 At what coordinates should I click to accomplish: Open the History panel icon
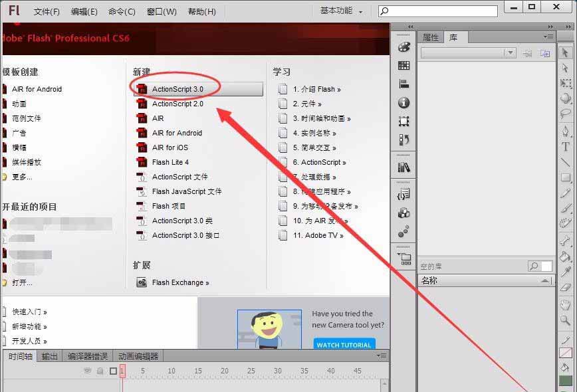point(404,140)
